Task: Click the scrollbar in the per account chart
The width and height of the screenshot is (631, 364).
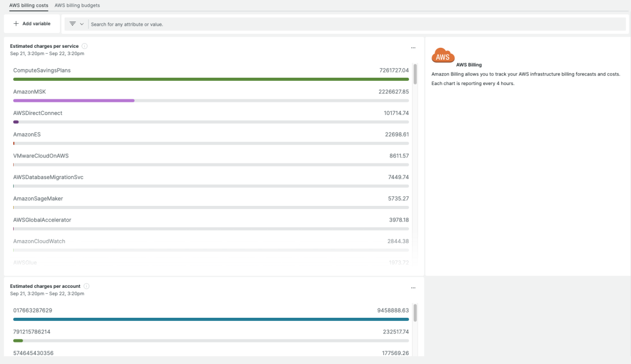Action: tap(415, 313)
